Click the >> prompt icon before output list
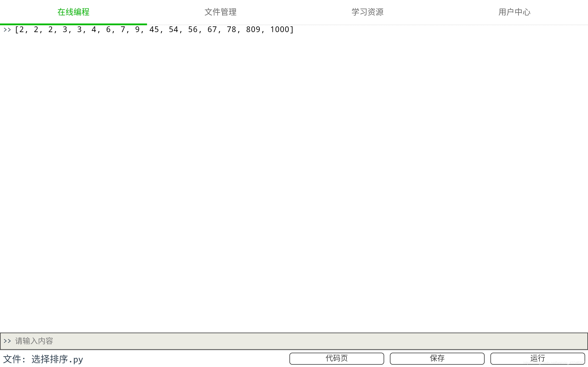Screen dimensions: 588x367 (7, 30)
